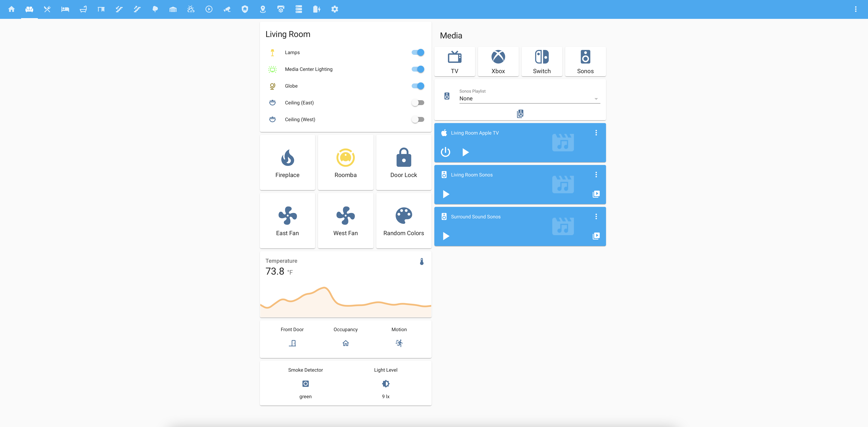Open the kitchen tab with utensils icon
This screenshot has width=868, height=427.
coord(47,9)
